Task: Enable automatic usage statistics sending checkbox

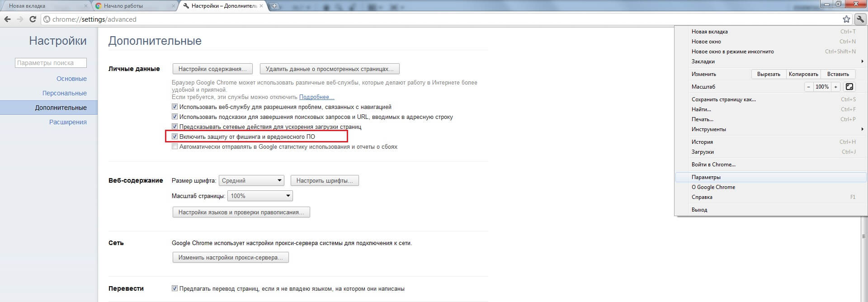Action: coord(175,146)
